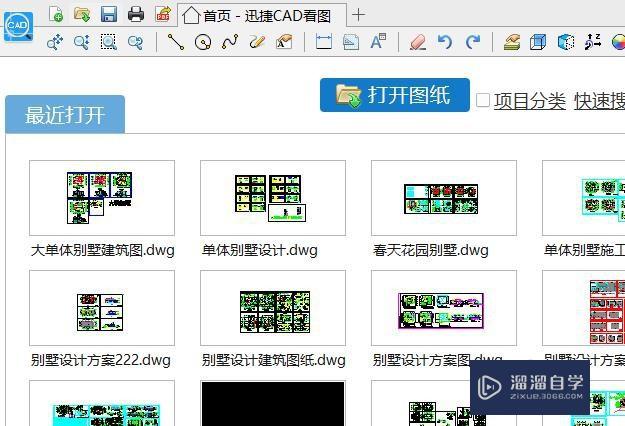625x426 pixels.
Task: Open the 别墅设计方案图 drawing thumbnail
Action: [x=444, y=308]
